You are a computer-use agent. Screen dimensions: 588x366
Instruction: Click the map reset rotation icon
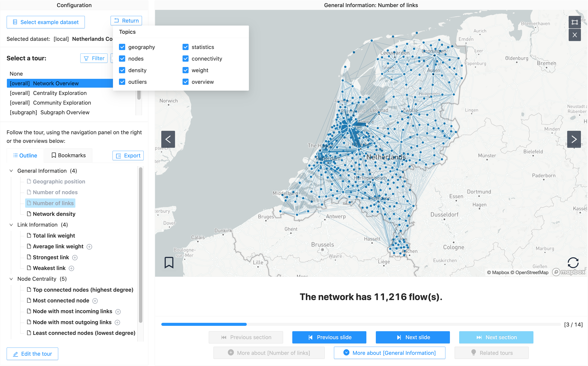pos(573,263)
